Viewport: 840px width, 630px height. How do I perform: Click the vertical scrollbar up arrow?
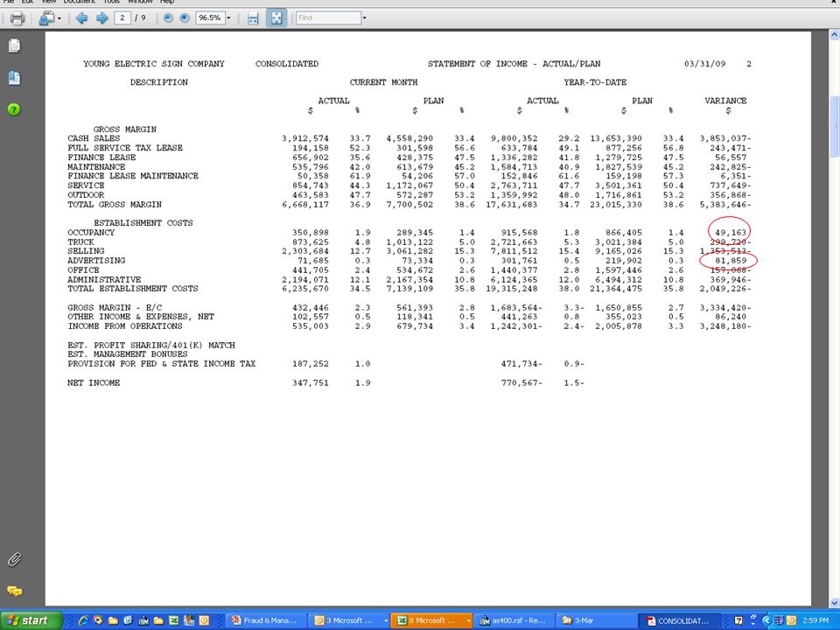(x=834, y=35)
